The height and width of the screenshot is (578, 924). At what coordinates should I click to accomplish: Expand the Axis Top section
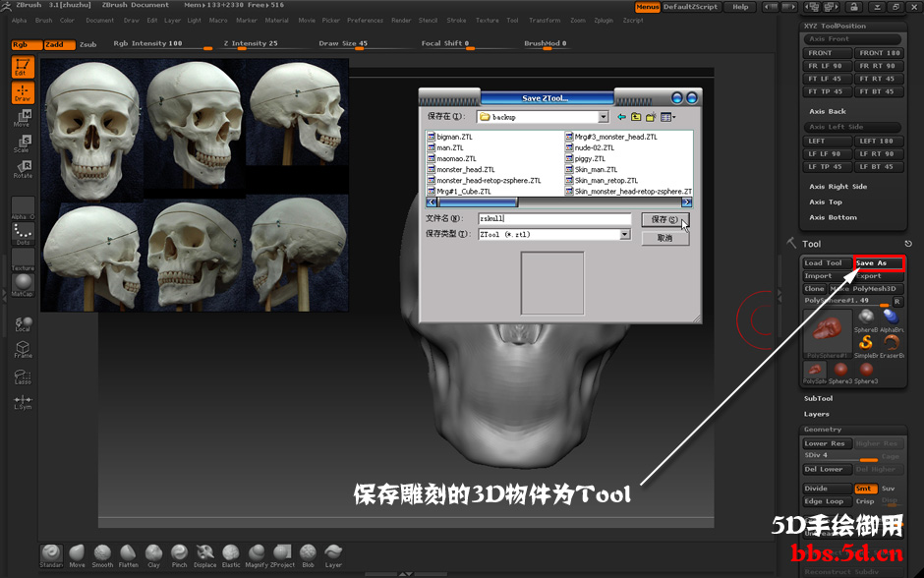click(x=826, y=202)
